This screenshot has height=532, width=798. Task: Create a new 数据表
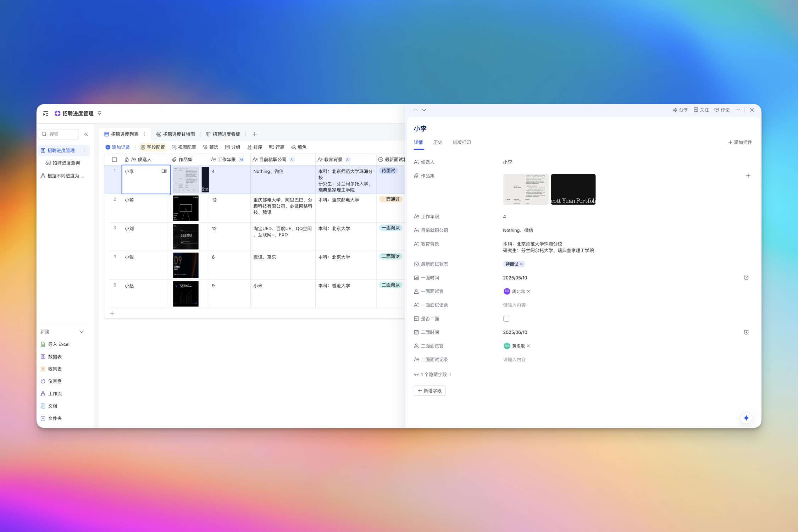pos(51,356)
